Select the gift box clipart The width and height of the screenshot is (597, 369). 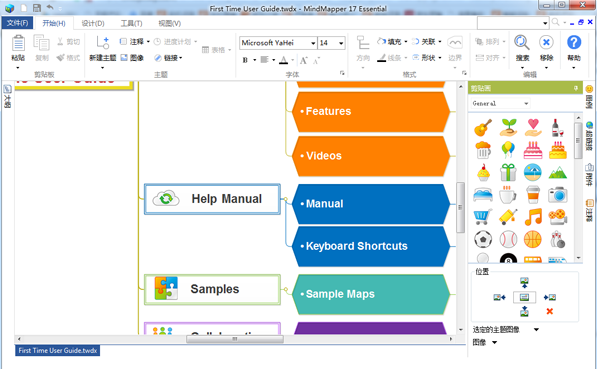508,172
